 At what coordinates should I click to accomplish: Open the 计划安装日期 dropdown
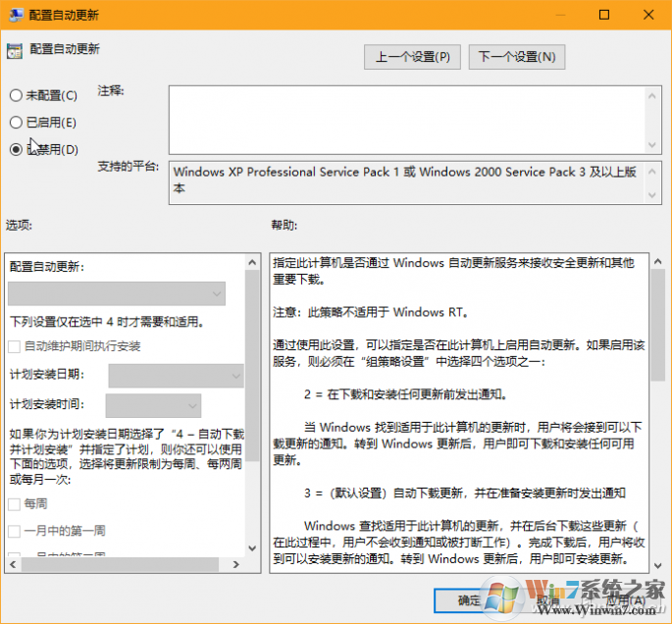point(176,376)
